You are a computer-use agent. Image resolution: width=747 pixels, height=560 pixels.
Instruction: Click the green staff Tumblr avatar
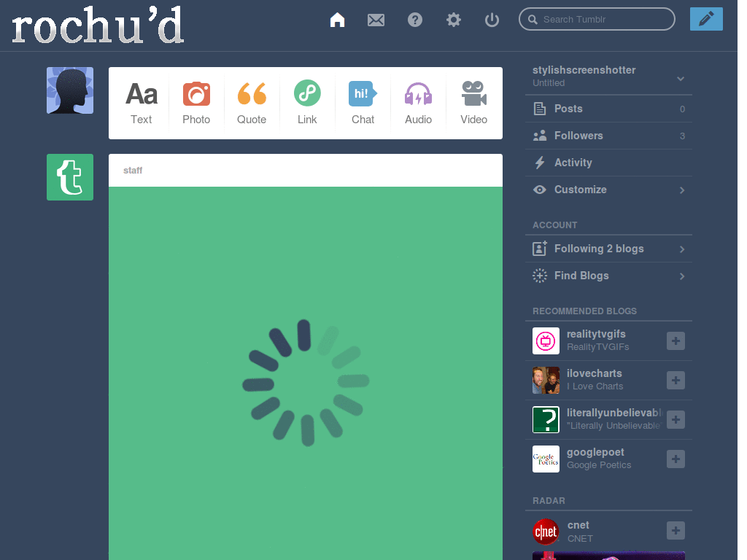tap(70, 177)
